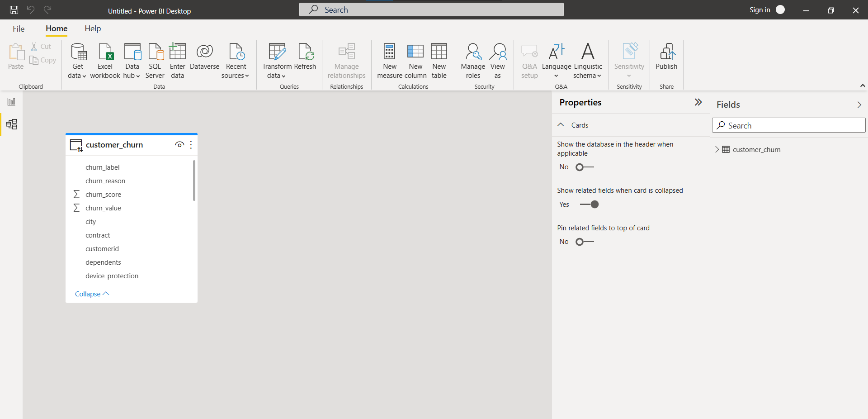Viewport: 868px width, 419px height.
Task: Click the sigma icon beside churn_score
Action: tap(76, 194)
